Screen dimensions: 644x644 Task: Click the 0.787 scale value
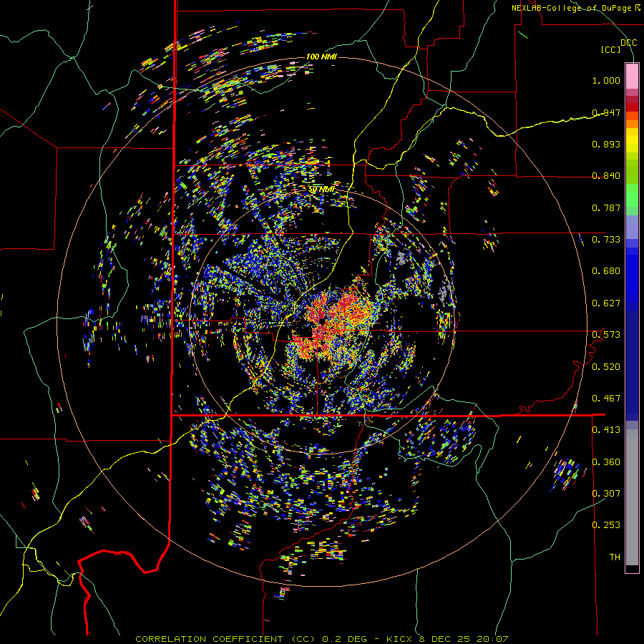tap(606, 208)
